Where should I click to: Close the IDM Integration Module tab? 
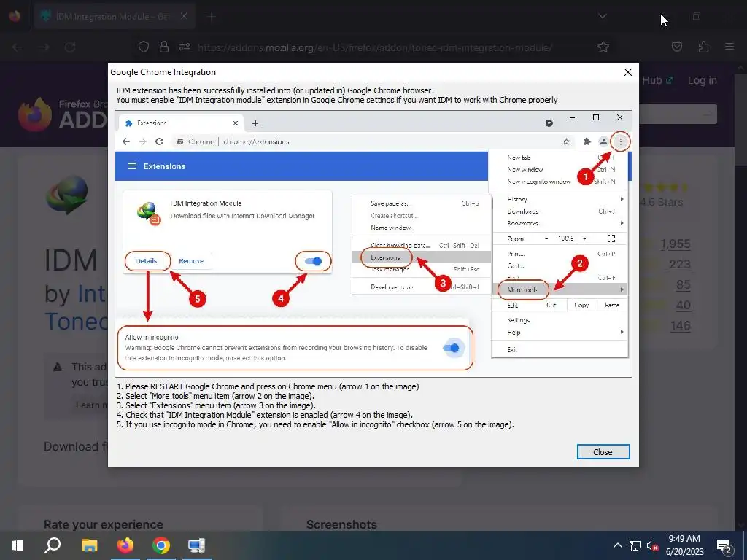[x=183, y=16]
